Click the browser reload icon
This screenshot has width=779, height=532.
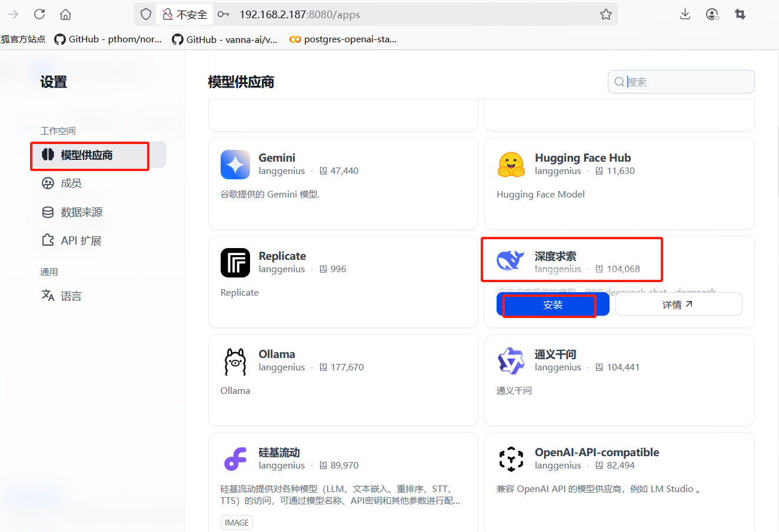tap(39, 14)
